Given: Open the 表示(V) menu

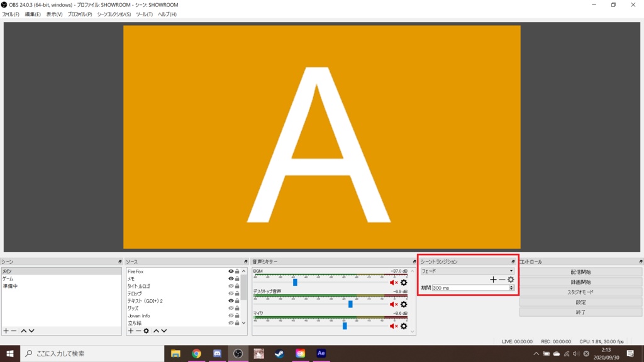Looking at the screenshot, I should pyautogui.click(x=54, y=14).
